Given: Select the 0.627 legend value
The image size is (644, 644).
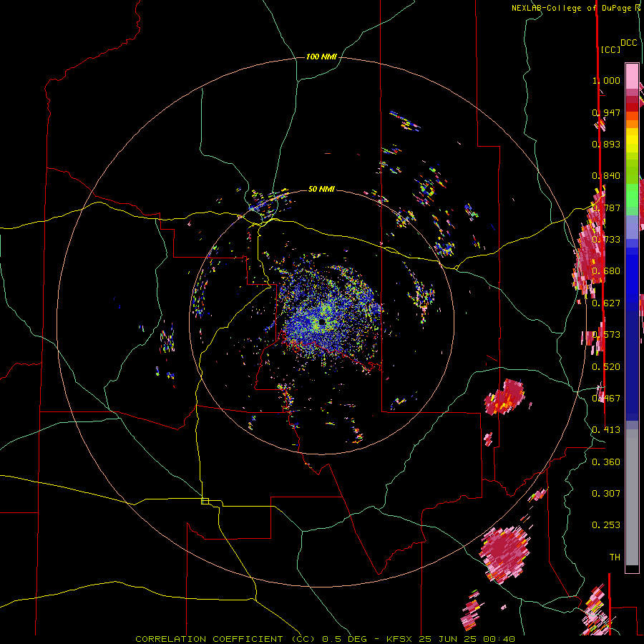Looking at the screenshot, I should pyautogui.click(x=606, y=303).
